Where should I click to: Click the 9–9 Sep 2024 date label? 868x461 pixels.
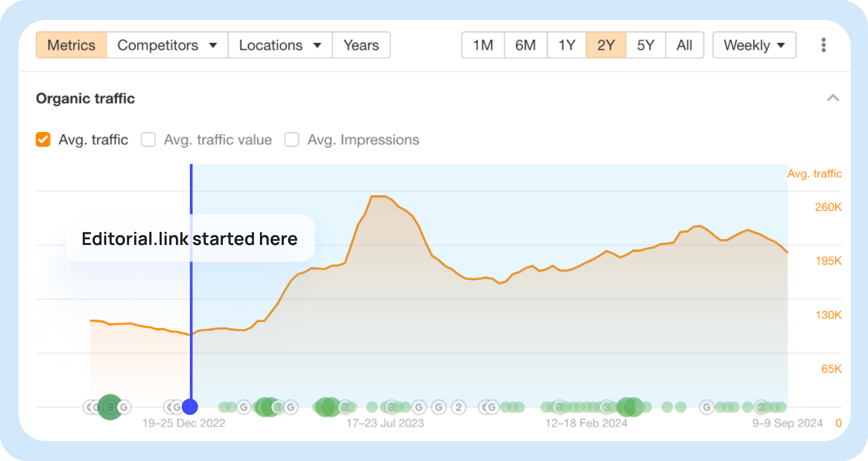(787, 423)
